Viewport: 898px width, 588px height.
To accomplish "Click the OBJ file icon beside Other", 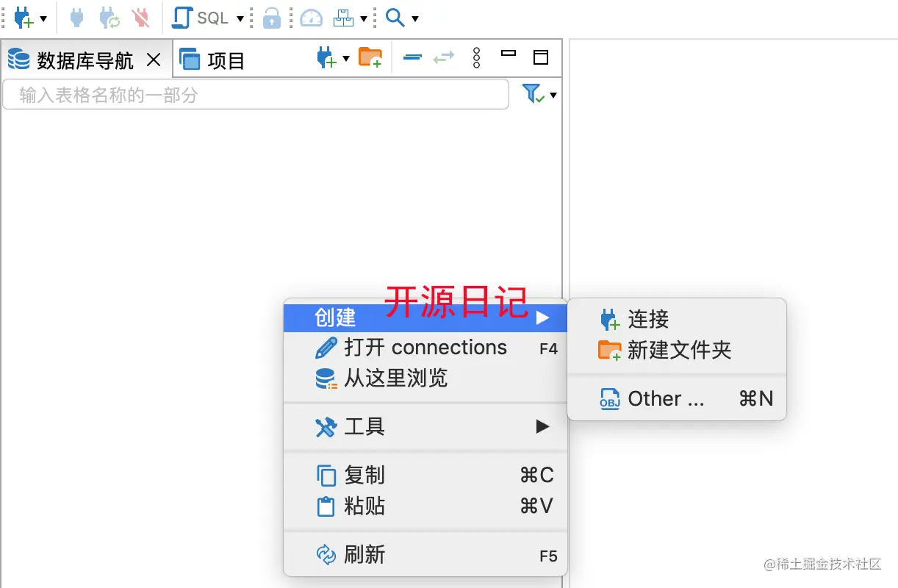I will coord(610,399).
